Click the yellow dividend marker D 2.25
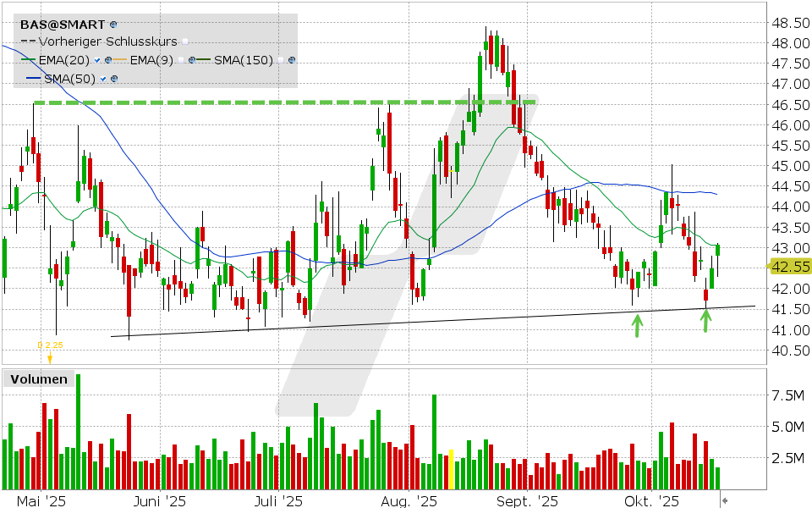Viewport: 812px width, 508px height. 50,345
